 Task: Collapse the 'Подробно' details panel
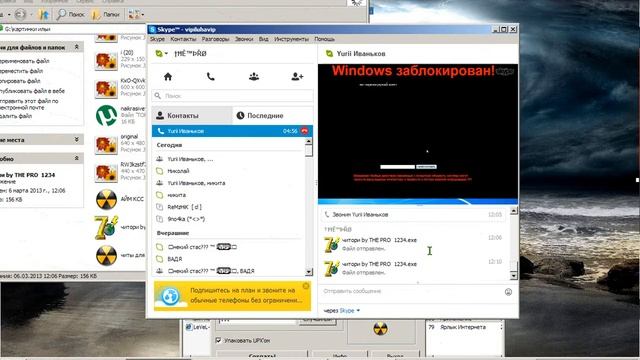(77, 158)
